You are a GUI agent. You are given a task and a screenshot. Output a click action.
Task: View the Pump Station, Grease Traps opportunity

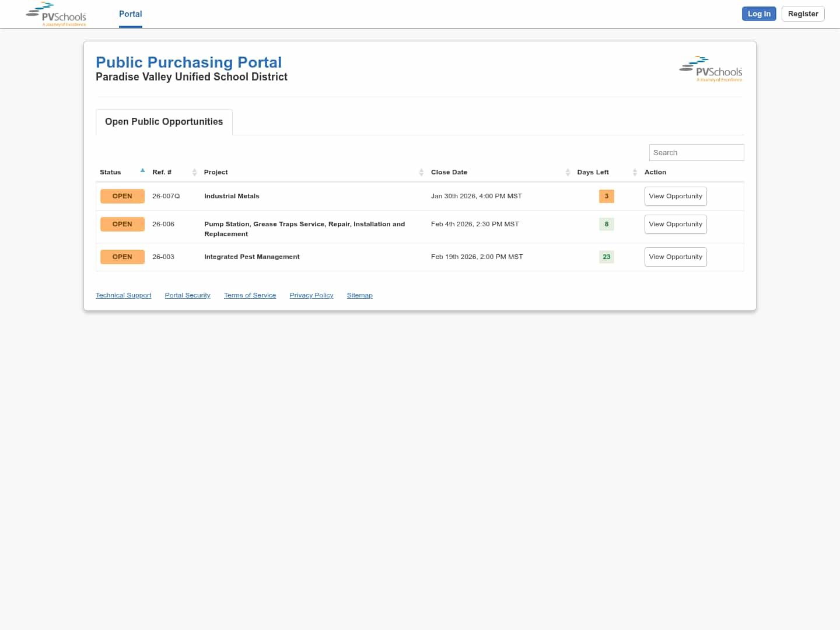point(675,224)
